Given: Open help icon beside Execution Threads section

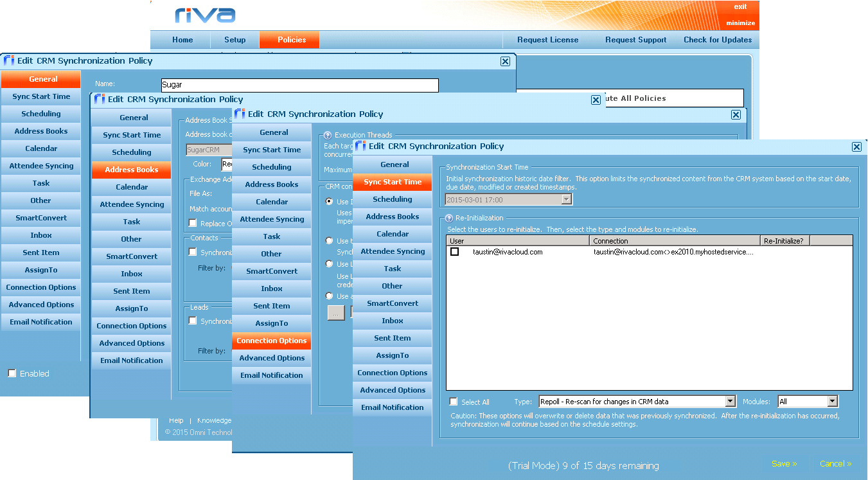Looking at the screenshot, I should pos(328,135).
